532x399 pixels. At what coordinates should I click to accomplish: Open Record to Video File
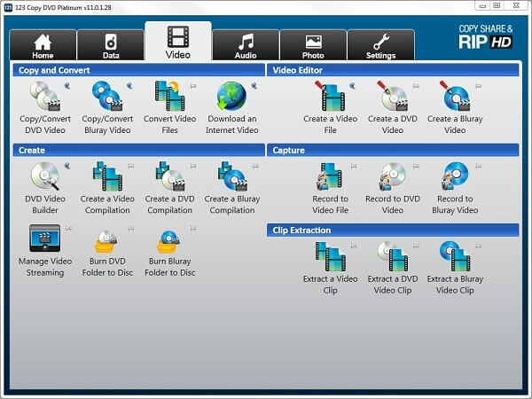point(331,177)
